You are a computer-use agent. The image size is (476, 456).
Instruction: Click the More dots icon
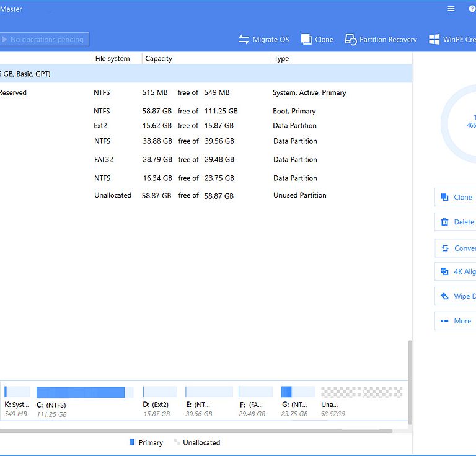444,321
